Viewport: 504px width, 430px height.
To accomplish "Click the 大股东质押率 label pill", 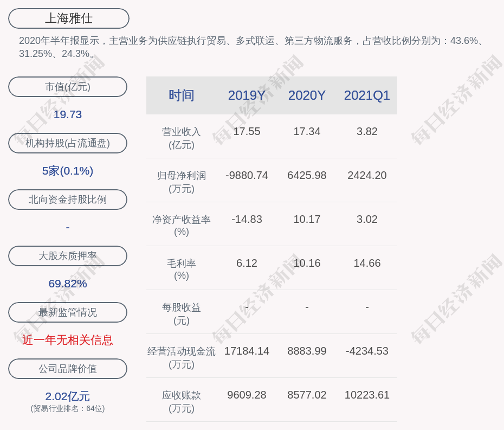I will click(68, 256).
